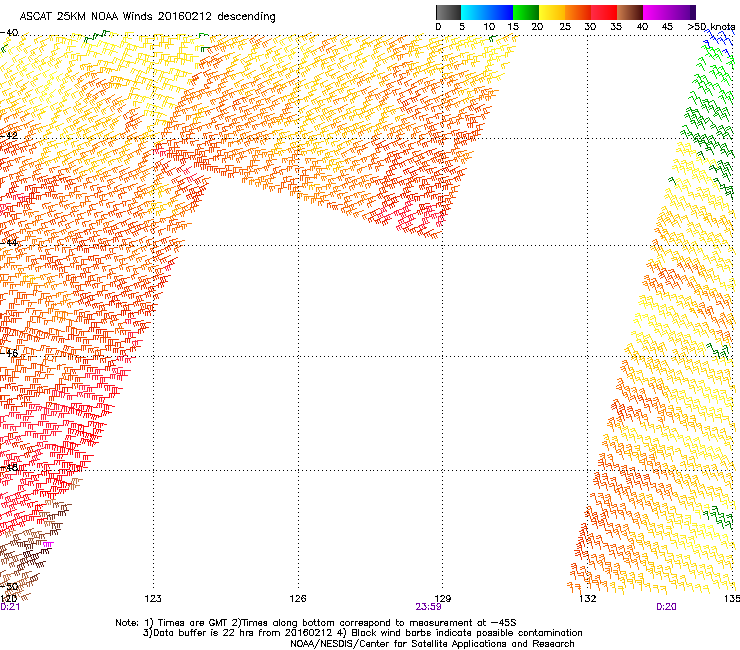Image resolution: width=740 pixels, height=650 pixels.
Task: Click the '25' legend scale number
Action: coord(564,27)
